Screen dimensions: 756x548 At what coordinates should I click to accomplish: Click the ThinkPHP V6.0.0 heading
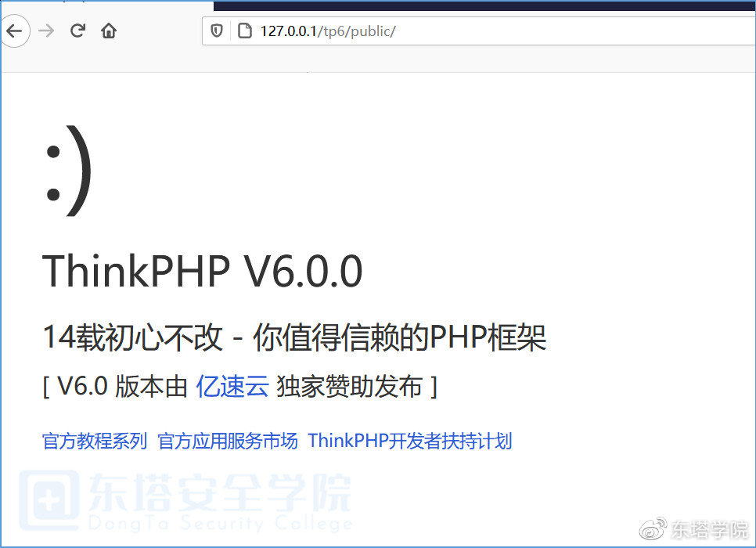pyautogui.click(x=203, y=271)
